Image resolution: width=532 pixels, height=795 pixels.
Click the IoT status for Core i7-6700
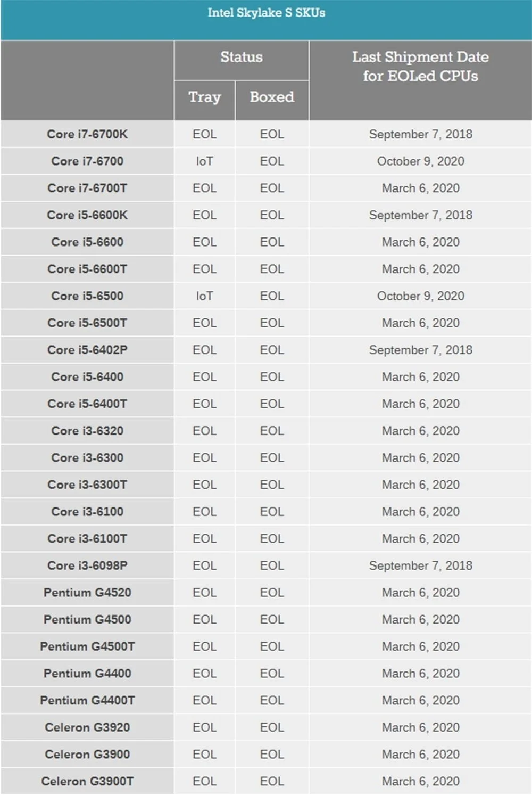(x=204, y=161)
